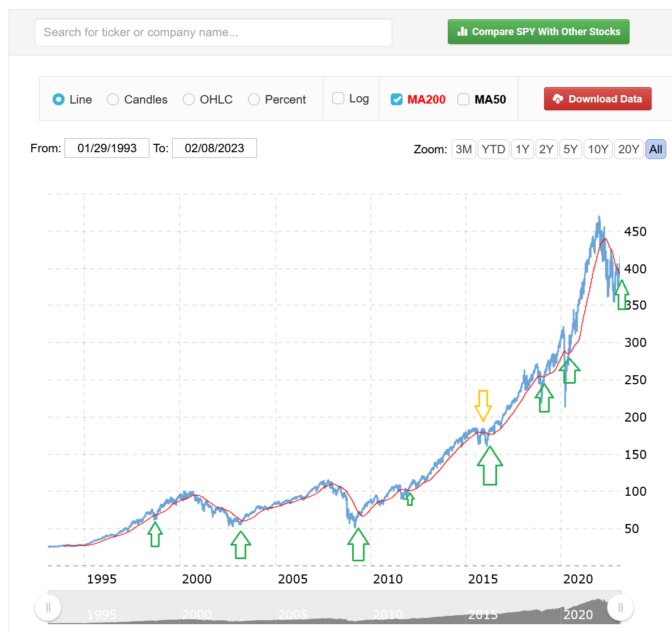Uncheck the MA200 moving average

[x=397, y=100]
